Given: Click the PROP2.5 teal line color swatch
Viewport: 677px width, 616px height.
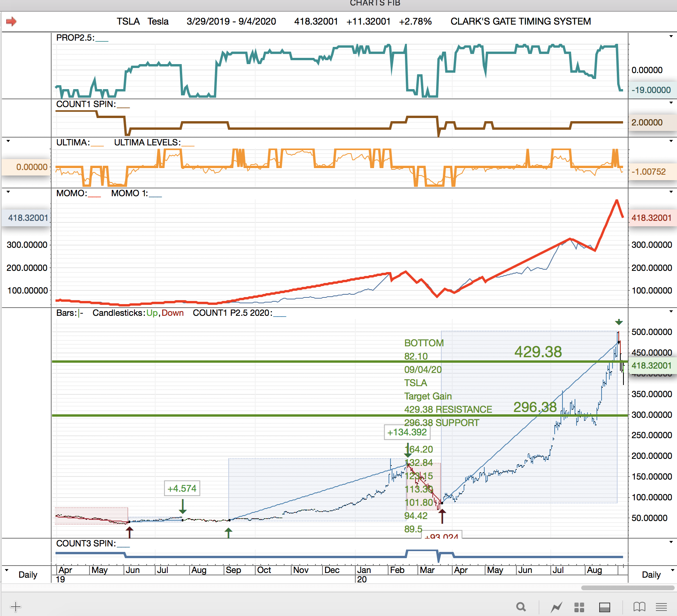Looking at the screenshot, I should click(102, 41).
